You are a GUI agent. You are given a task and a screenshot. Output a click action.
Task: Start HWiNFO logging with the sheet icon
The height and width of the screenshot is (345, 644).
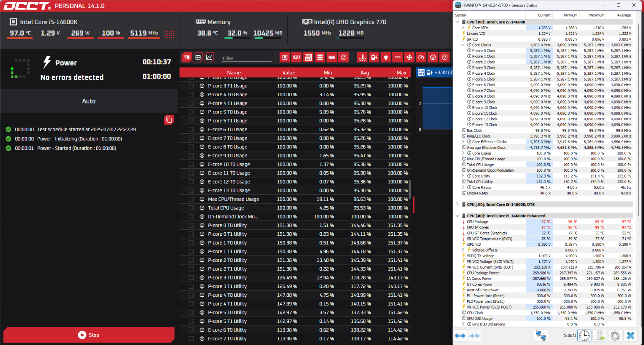(x=600, y=336)
